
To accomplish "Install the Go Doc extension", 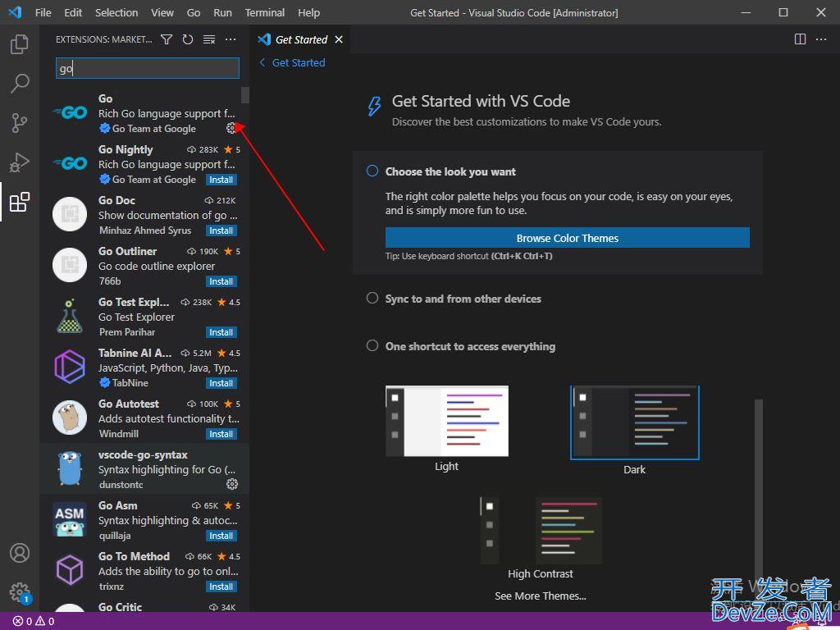I will pyautogui.click(x=221, y=231).
